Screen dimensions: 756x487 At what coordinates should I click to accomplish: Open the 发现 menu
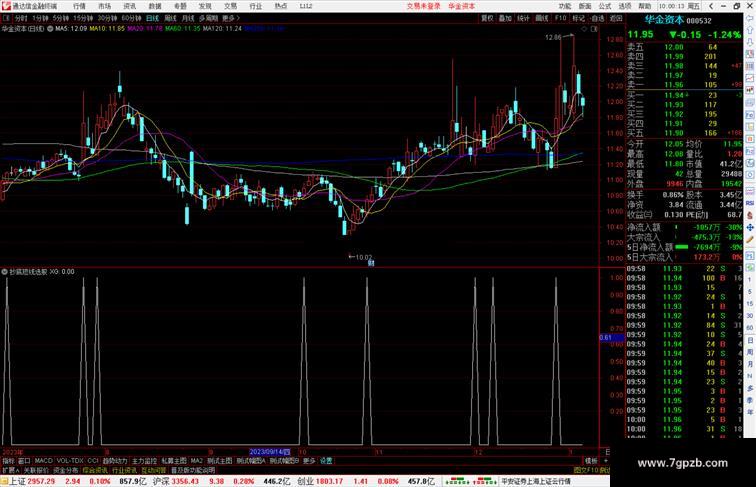tap(205, 6)
